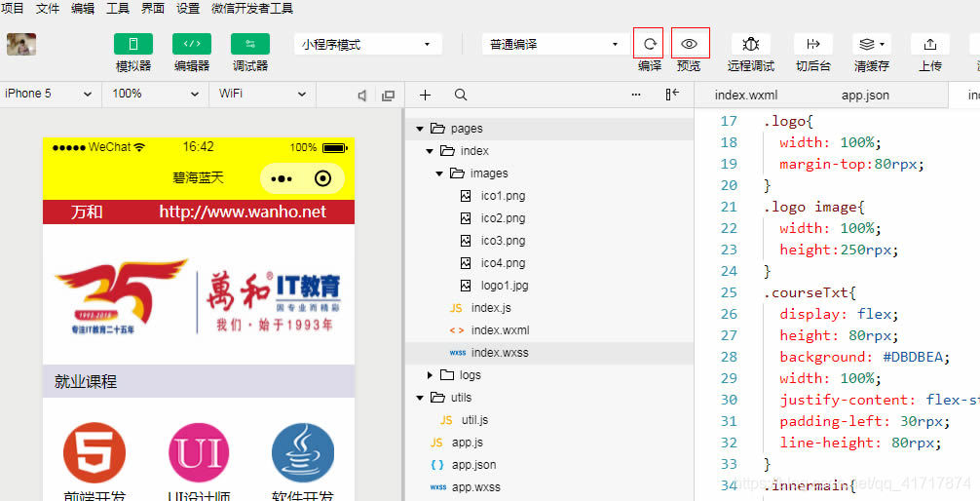Toggle the simulator (模拟器) panel button
This screenshot has width=980, height=501.
(133, 45)
